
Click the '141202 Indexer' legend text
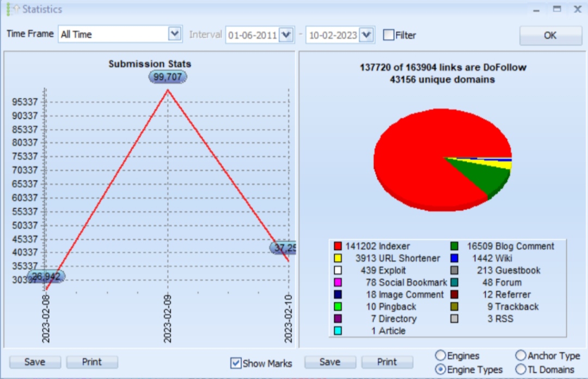(378, 246)
